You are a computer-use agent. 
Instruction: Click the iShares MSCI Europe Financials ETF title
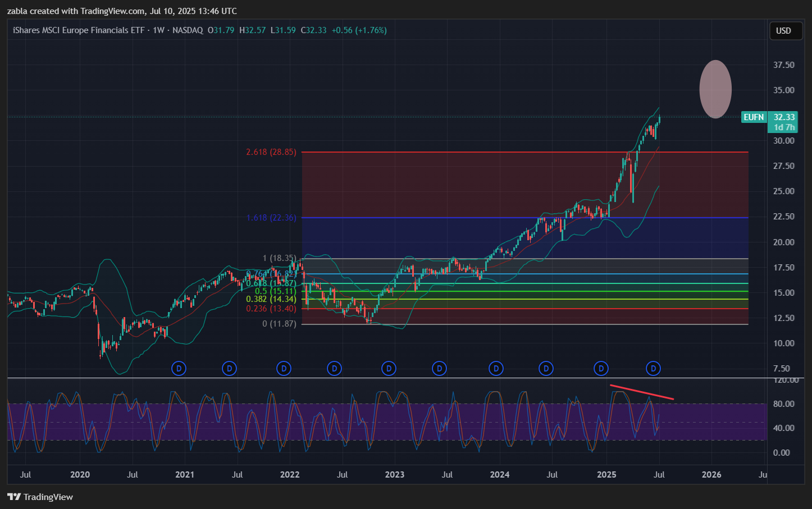point(79,30)
